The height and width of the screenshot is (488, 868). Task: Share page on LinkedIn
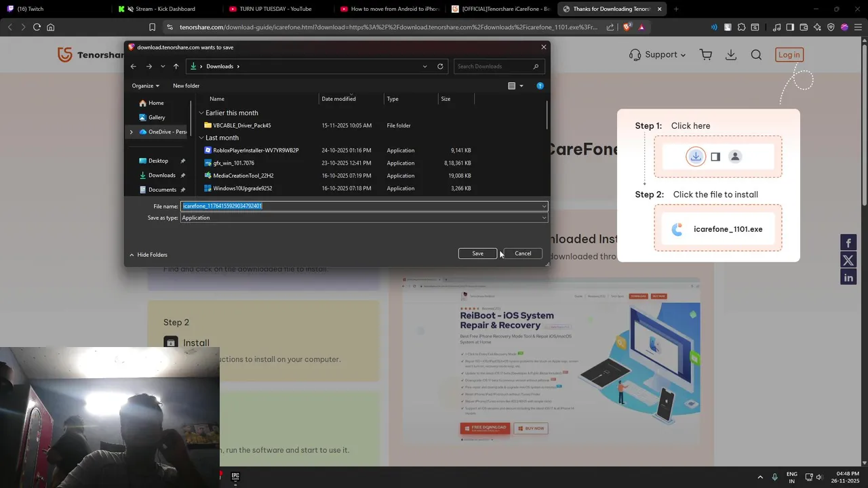(848, 277)
